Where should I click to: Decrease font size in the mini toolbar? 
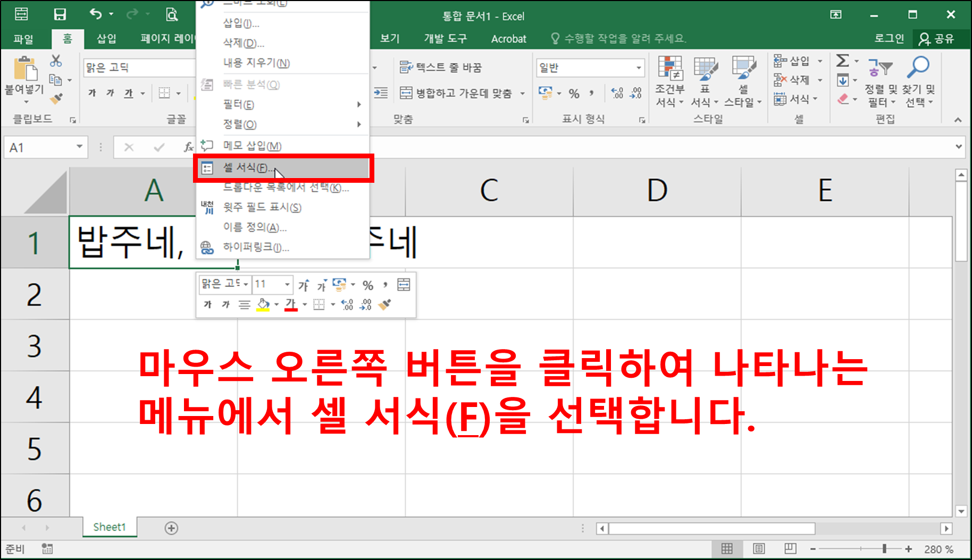[321, 285]
